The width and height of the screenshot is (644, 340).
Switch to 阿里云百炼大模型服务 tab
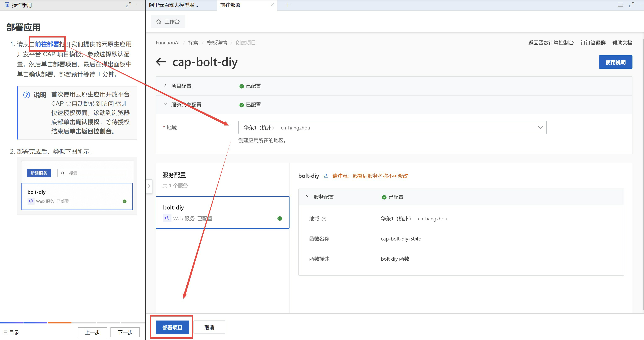coord(174,5)
